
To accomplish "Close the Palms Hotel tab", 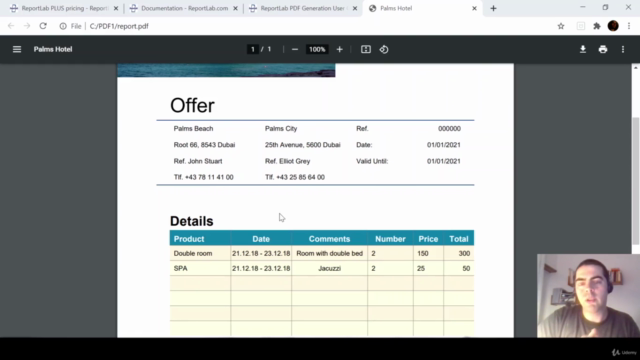I will [x=474, y=8].
